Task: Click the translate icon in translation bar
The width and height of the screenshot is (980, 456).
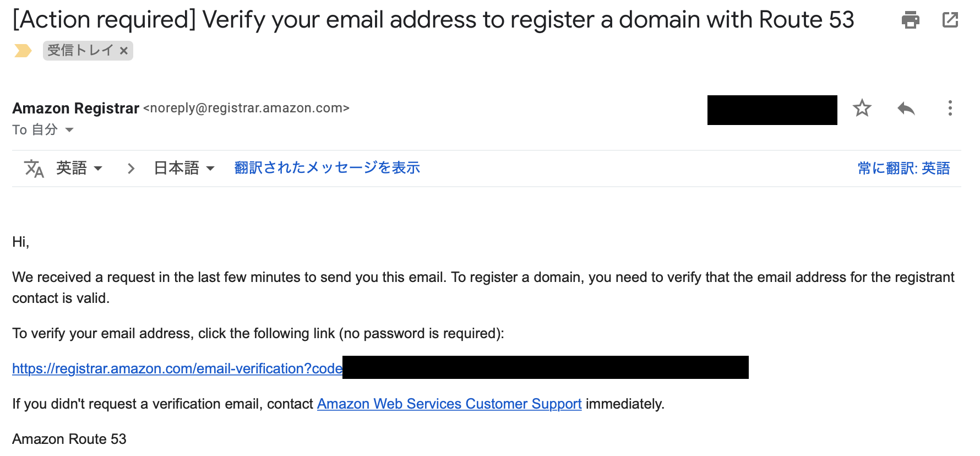Action: [34, 168]
